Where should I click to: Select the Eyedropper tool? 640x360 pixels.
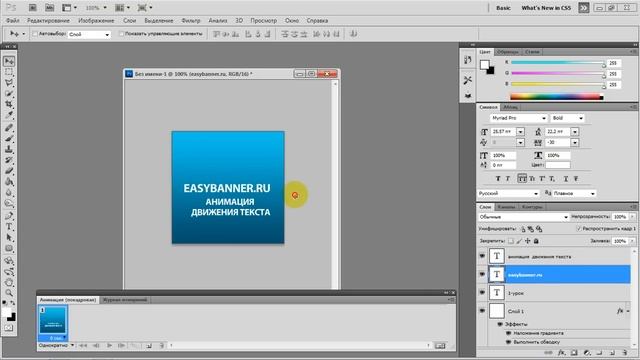click(x=9, y=115)
